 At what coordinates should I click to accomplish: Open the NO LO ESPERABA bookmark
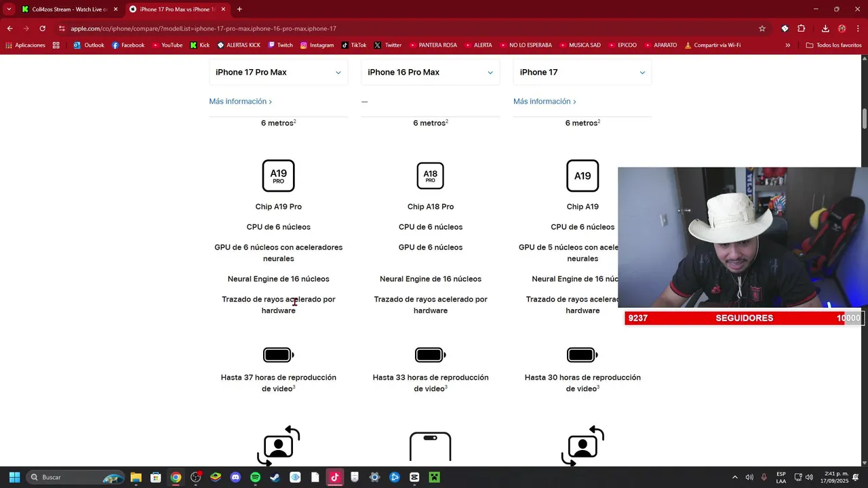point(526,45)
